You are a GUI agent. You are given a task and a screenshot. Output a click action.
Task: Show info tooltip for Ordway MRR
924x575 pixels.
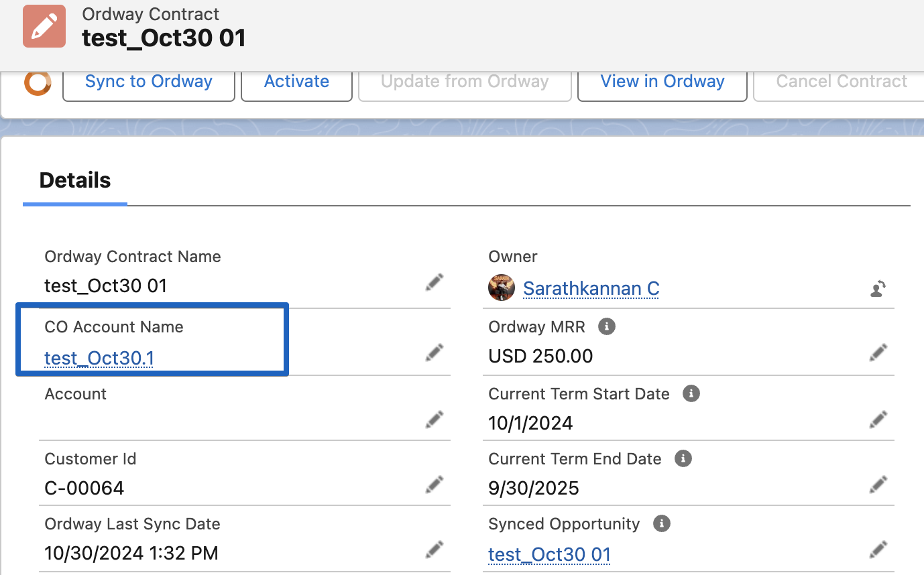(606, 327)
